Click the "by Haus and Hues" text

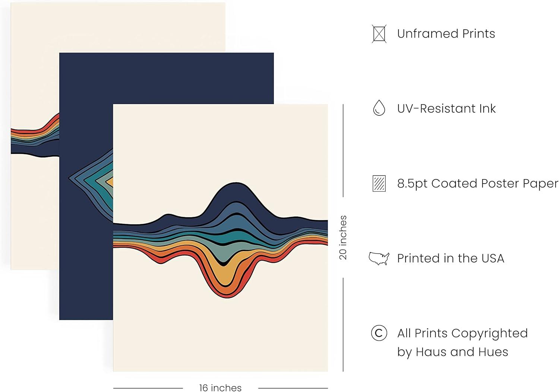(452, 352)
